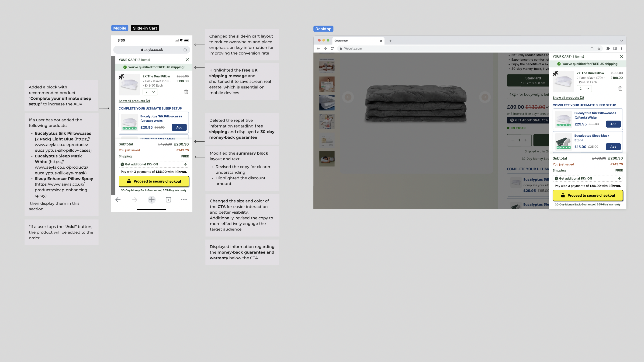Click the trash icon in mobile cart
The height and width of the screenshot is (362, 644).
186,92
